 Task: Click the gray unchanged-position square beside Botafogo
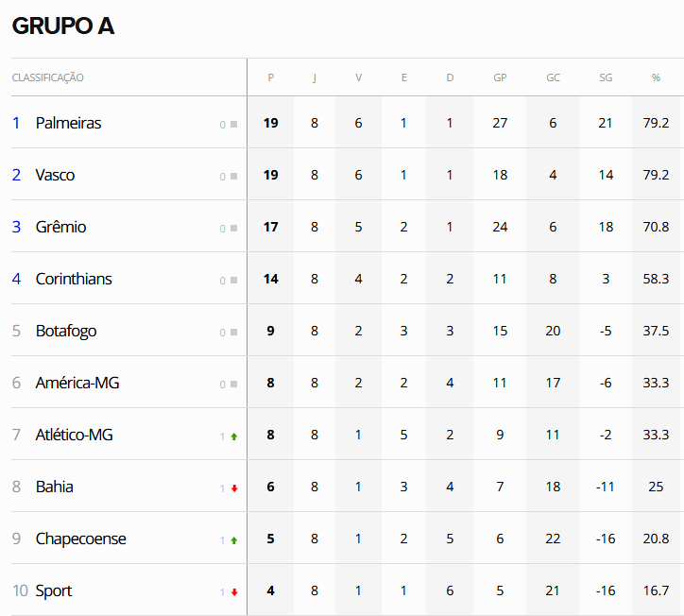point(233,332)
